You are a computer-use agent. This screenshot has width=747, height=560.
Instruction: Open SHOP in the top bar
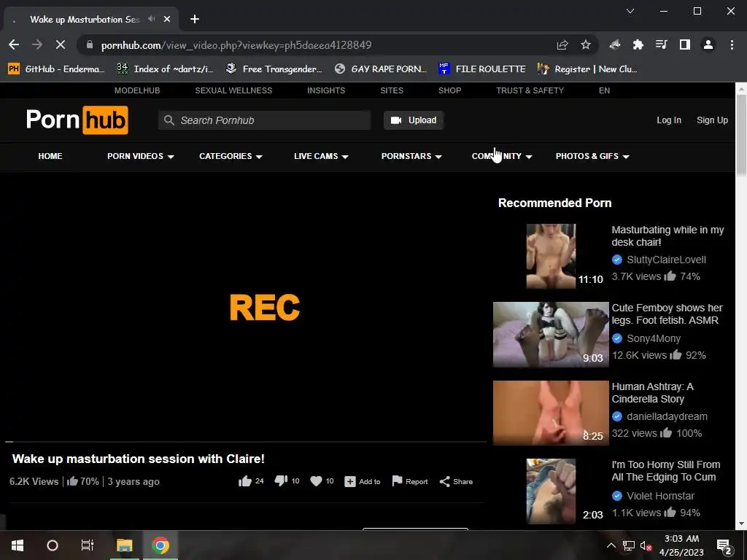click(x=449, y=90)
